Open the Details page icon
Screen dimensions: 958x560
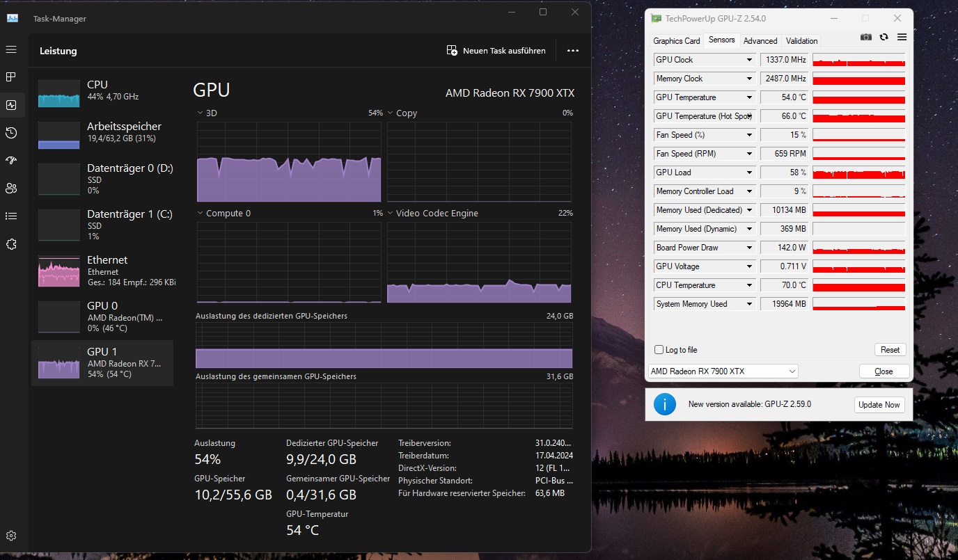11,216
